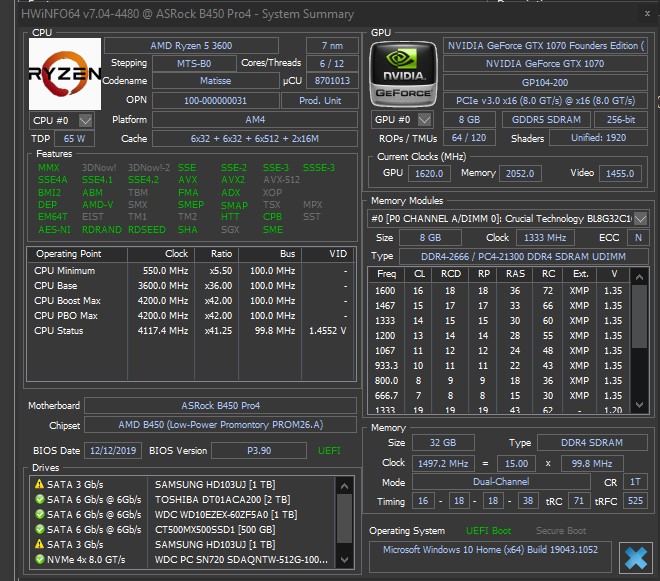
Task: Click the MTS-B0 stepping value
Action: [x=194, y=64]
